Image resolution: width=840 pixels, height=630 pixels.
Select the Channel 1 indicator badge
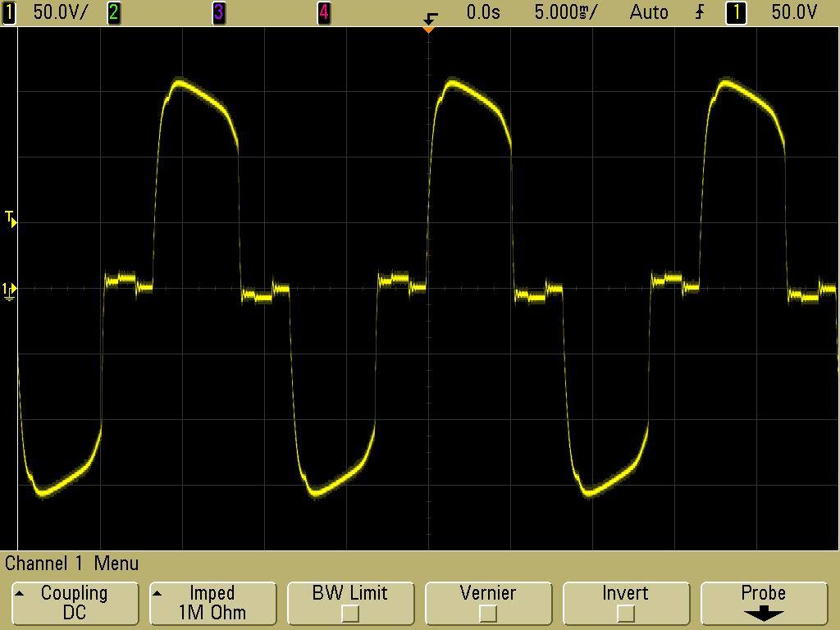9,11
